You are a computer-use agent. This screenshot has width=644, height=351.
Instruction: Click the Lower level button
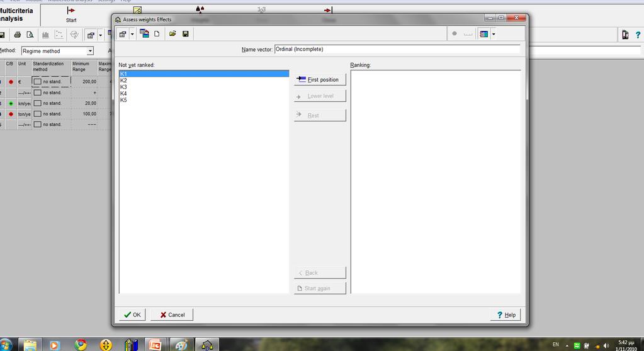(x=320, y=96)
